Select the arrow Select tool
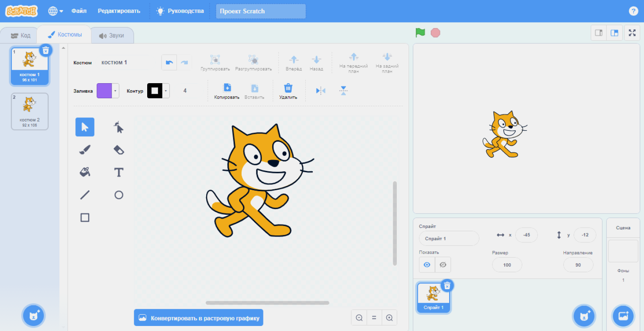644x331 pixels. point(85,127)
